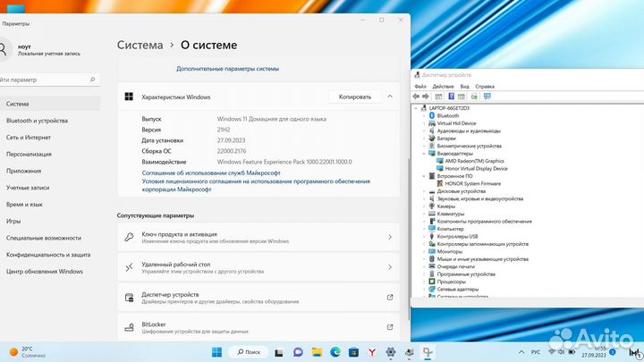Click the Мониторы icon in device tree

click(x=432, y=251)
